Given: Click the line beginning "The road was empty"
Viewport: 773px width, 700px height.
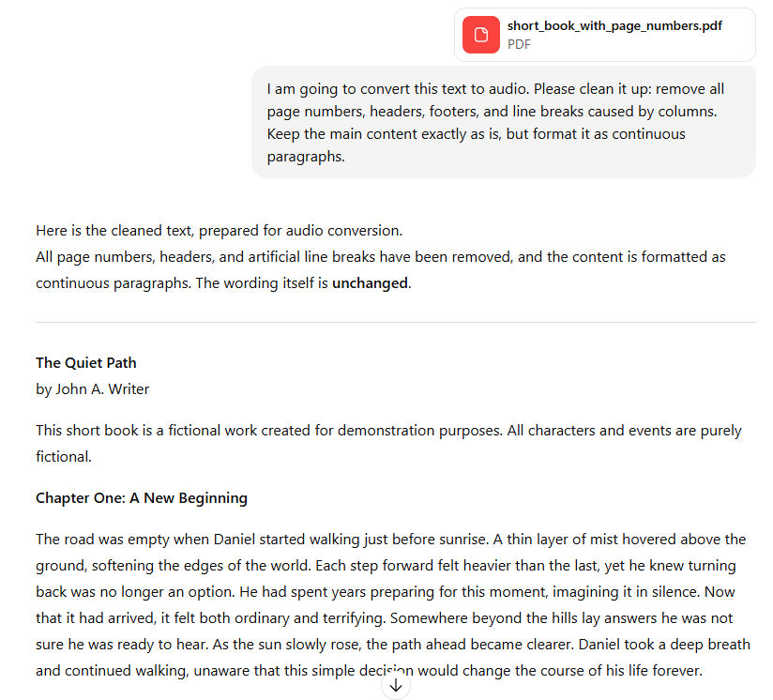Looking at the screenshot, I should point(390,539).
